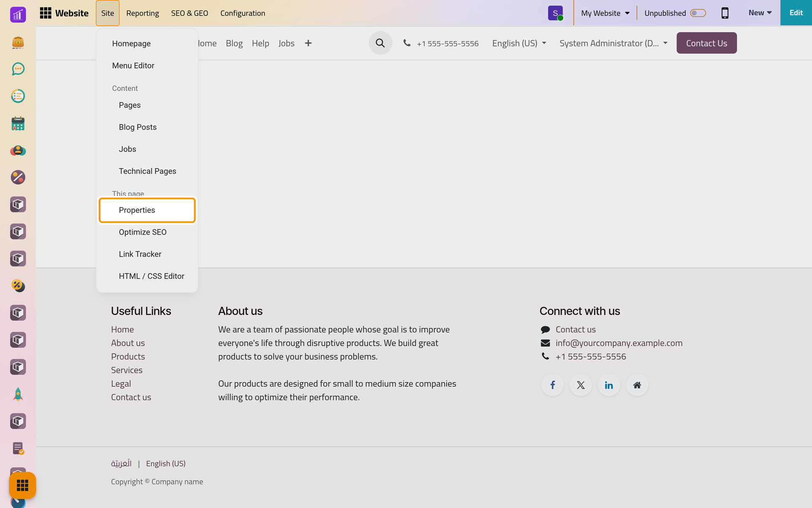Open the Reporting menu
Image resolution: width=812 pixels, height=508 pixels.
(x=143, y=13)
